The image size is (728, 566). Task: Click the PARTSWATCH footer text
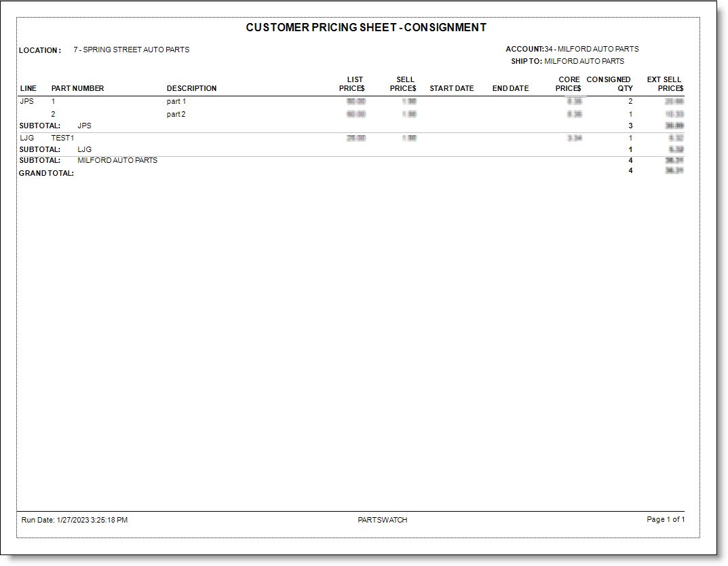pos(383,520)
